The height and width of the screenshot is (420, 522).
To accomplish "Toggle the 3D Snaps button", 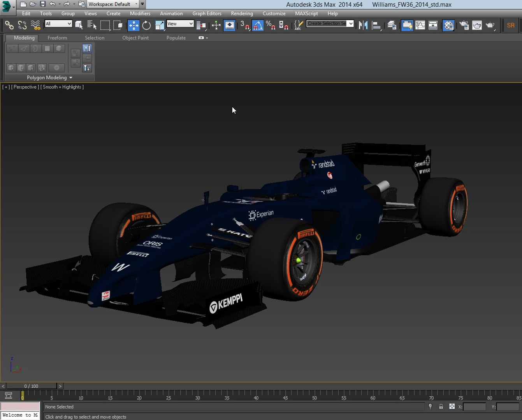I will click(244, 25).
